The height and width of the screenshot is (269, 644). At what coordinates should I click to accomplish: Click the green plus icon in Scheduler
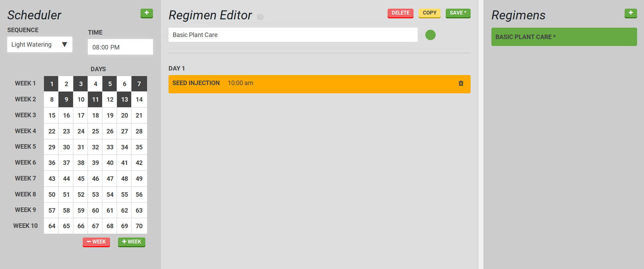coord(146,13)
